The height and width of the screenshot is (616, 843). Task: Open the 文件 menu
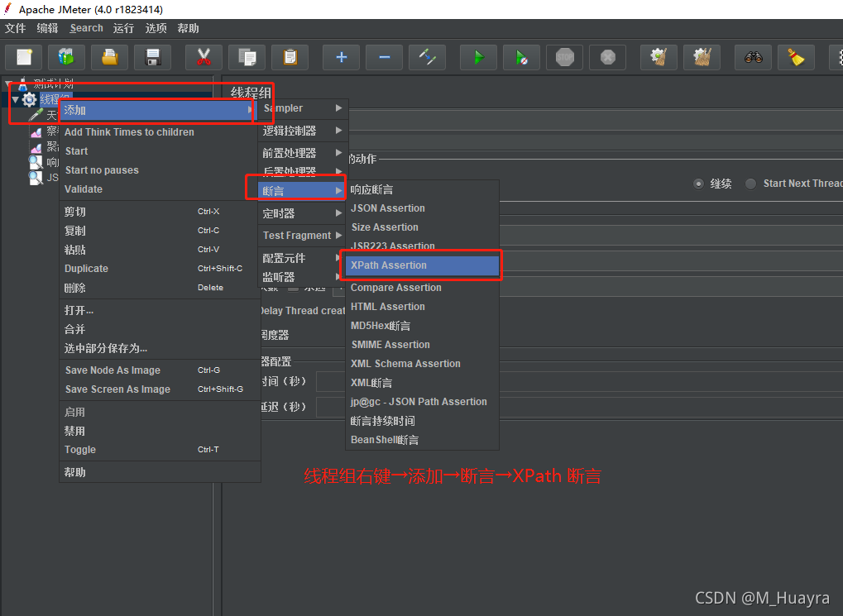(16, 28)
